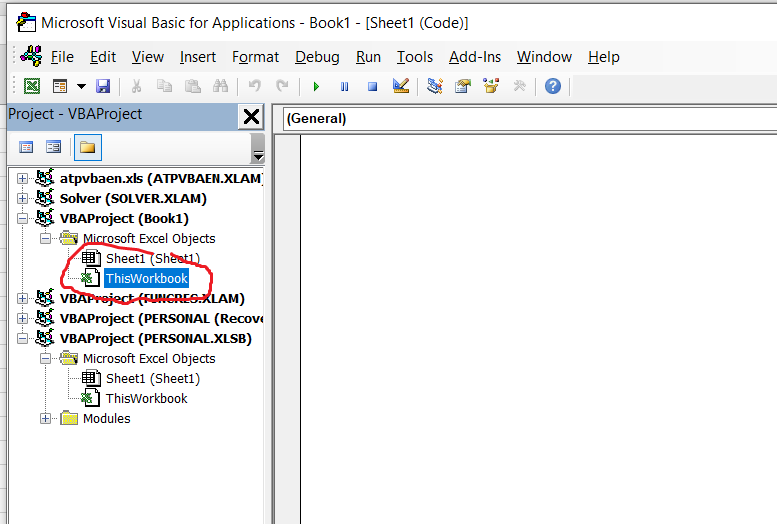Screen dimensions: 777x524
Task: Open the Window menu
Action: click(x=544, y=57)
